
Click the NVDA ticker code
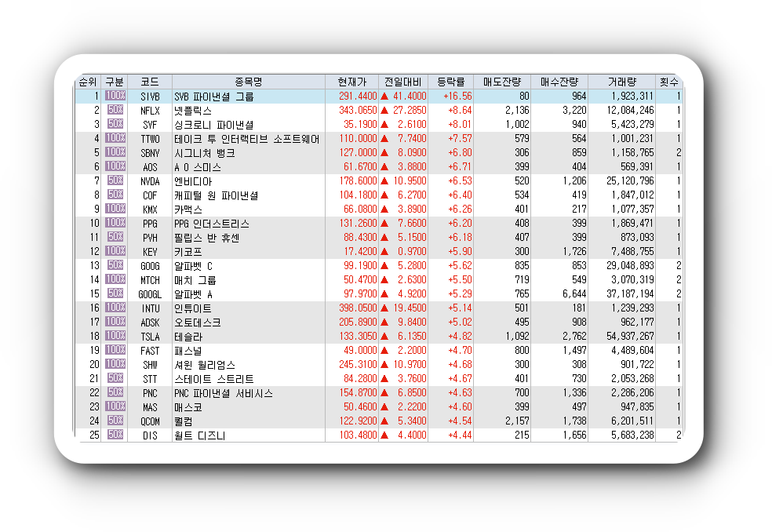pos(150,181)
